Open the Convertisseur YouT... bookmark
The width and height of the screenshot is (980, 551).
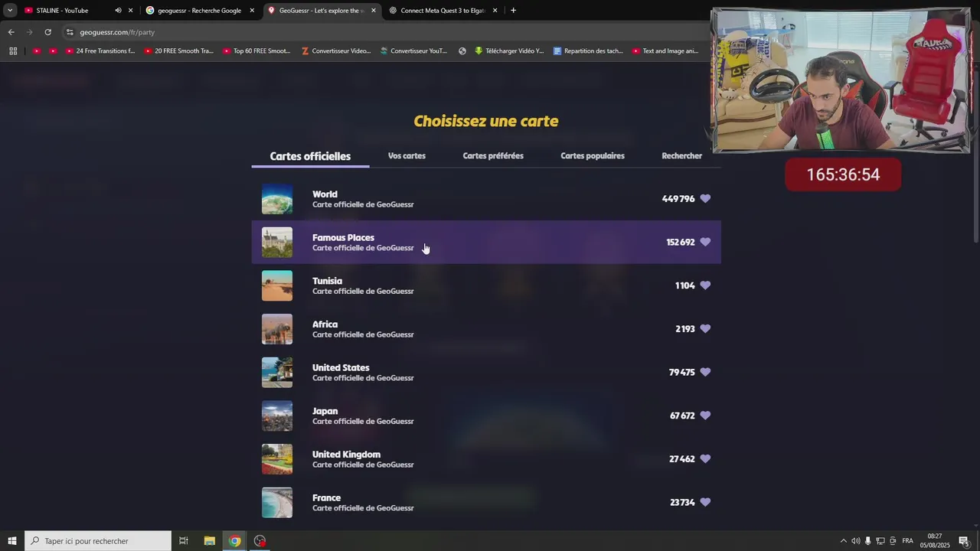click(413, 51)
